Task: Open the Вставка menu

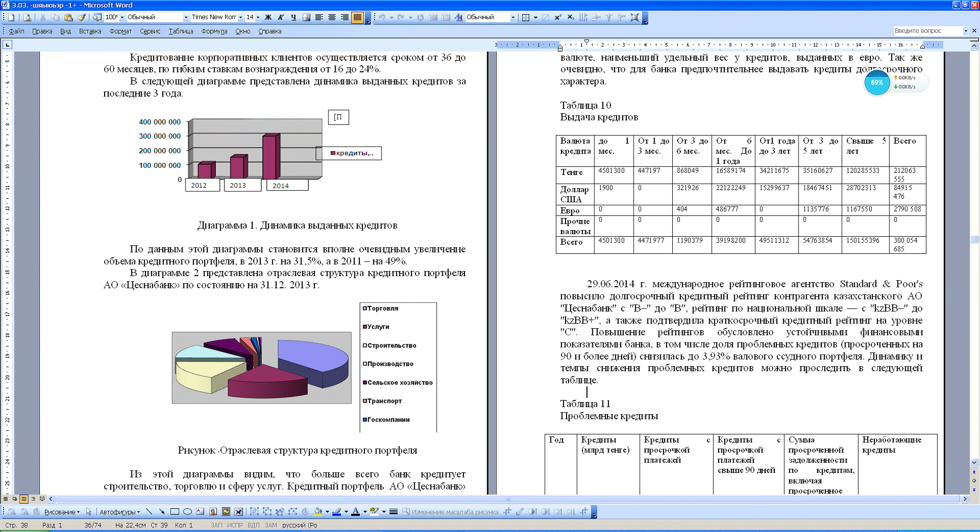Action: [90, 31]
